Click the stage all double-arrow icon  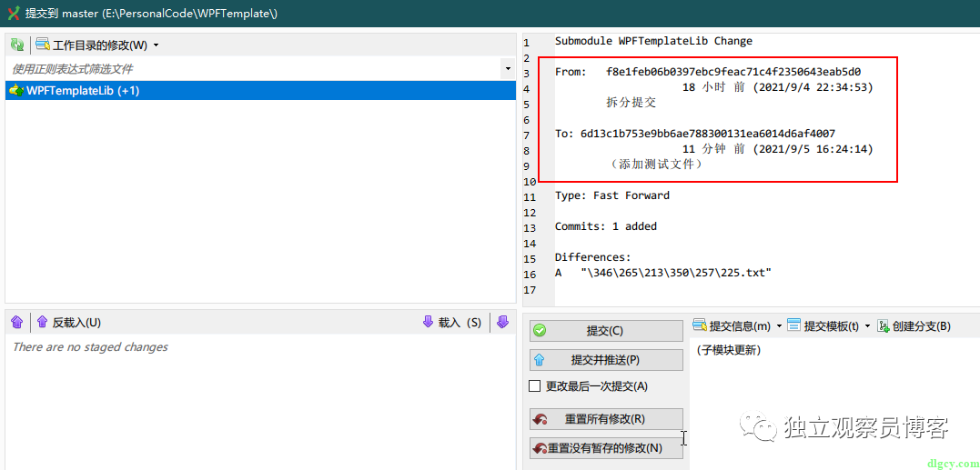click(502, 322)
